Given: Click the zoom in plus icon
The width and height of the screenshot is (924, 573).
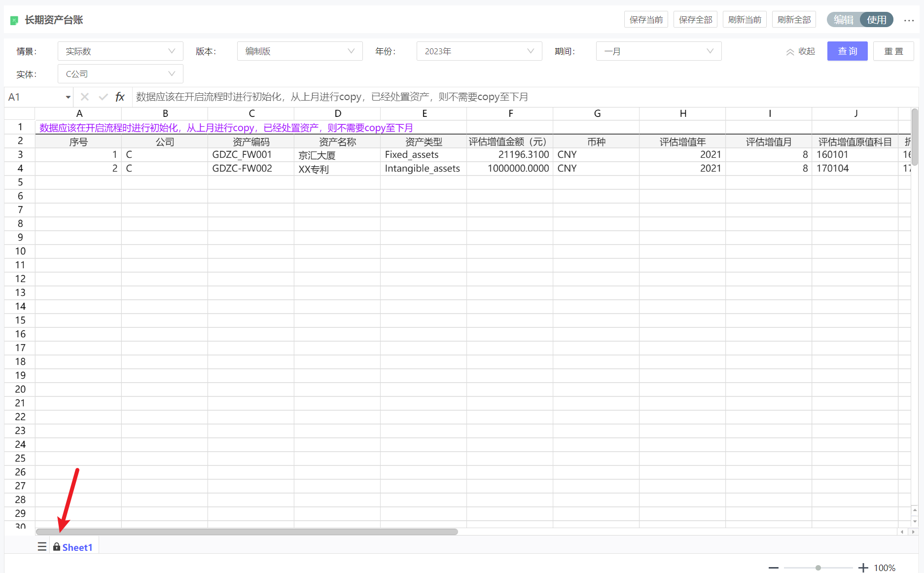Looking at the screenshot, I should [x=863, y=568].
